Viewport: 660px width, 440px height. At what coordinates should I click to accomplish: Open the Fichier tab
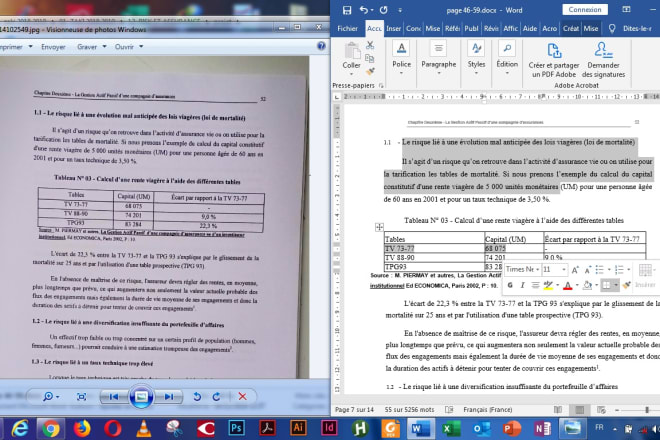coord(347,29)
